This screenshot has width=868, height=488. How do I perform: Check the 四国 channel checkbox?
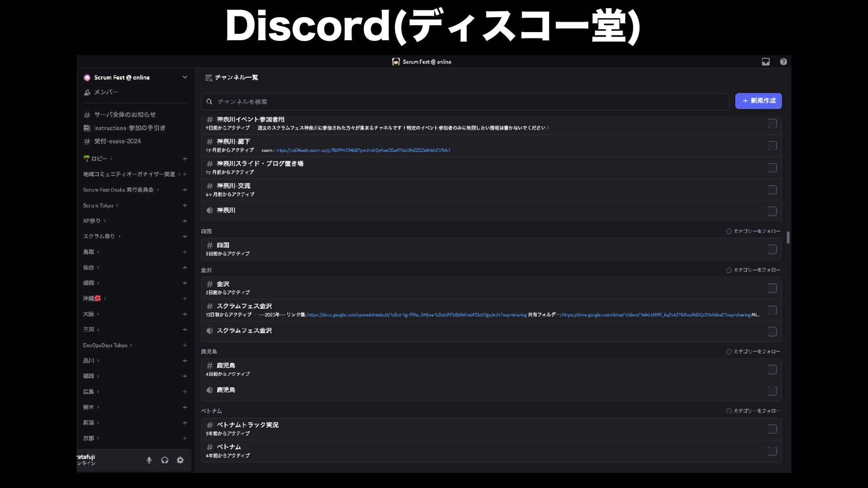click(x=772, y=249)
